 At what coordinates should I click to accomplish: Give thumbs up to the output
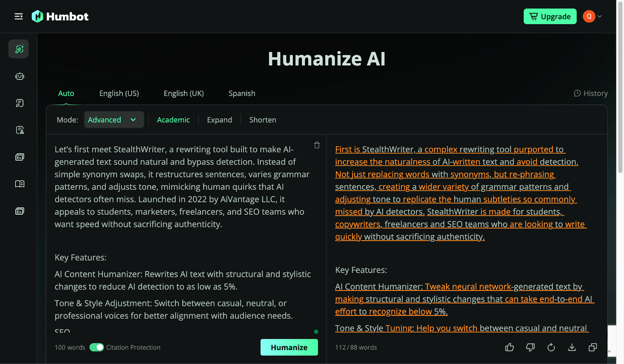coord(509,347)
